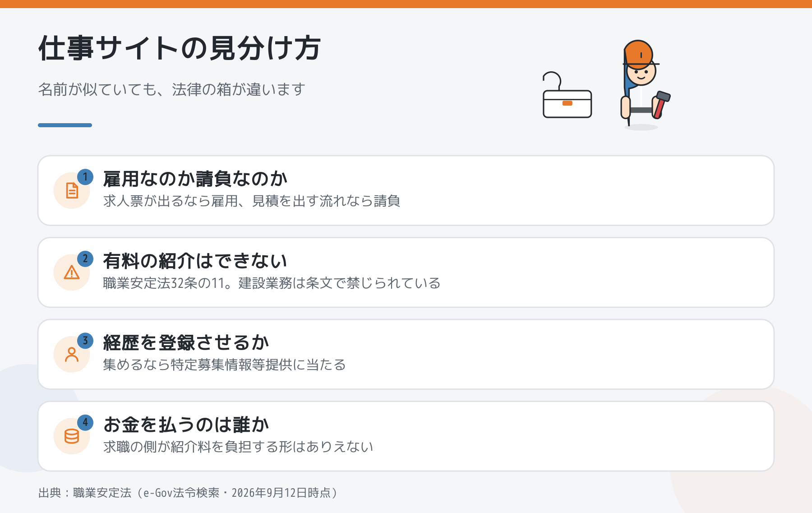Click the heading お金を払うのは誰か

click(186, 425)
